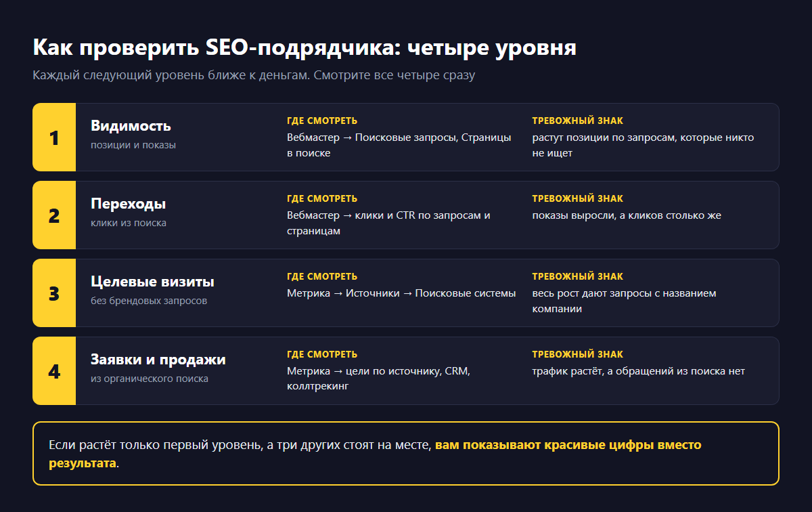812x512 pixels.
Task: Click "ТРЕВОЖНЫЙ ЗНАК" label in Видимость row
Action: [578, 121]
